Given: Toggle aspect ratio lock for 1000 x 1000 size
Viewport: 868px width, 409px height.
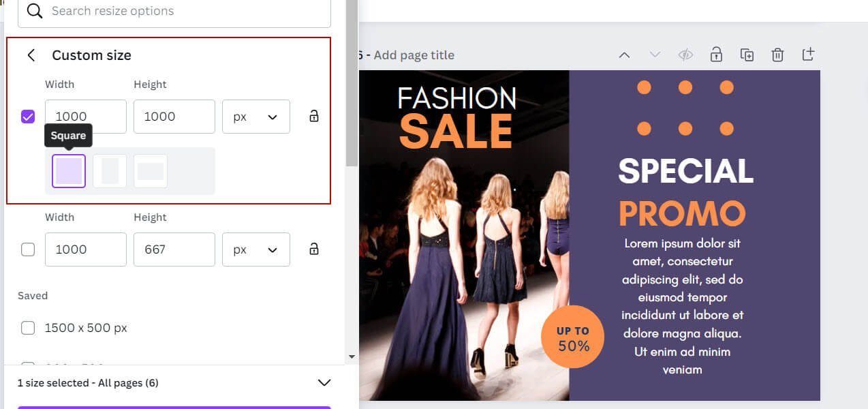Looking at the screenshot, I should point(313,116).
